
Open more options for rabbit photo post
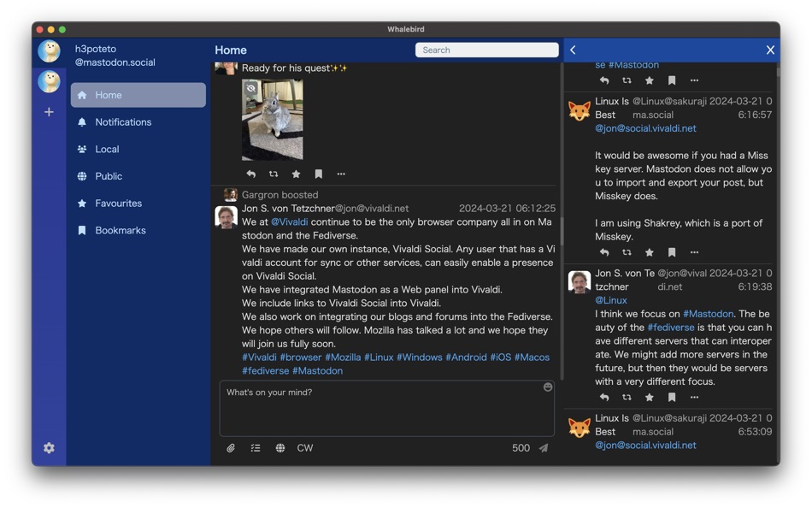[x=341, y=174]
